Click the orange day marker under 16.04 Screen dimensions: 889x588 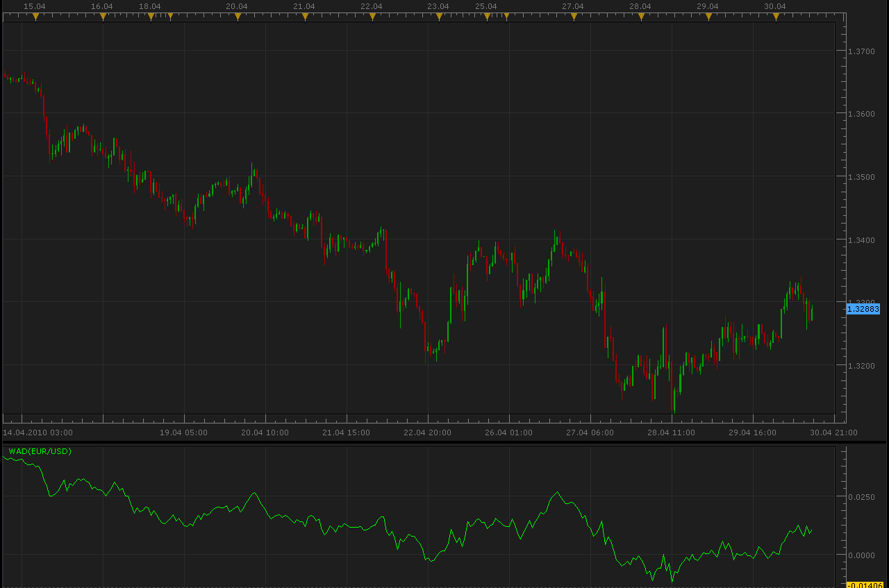[x=103, y=17]
